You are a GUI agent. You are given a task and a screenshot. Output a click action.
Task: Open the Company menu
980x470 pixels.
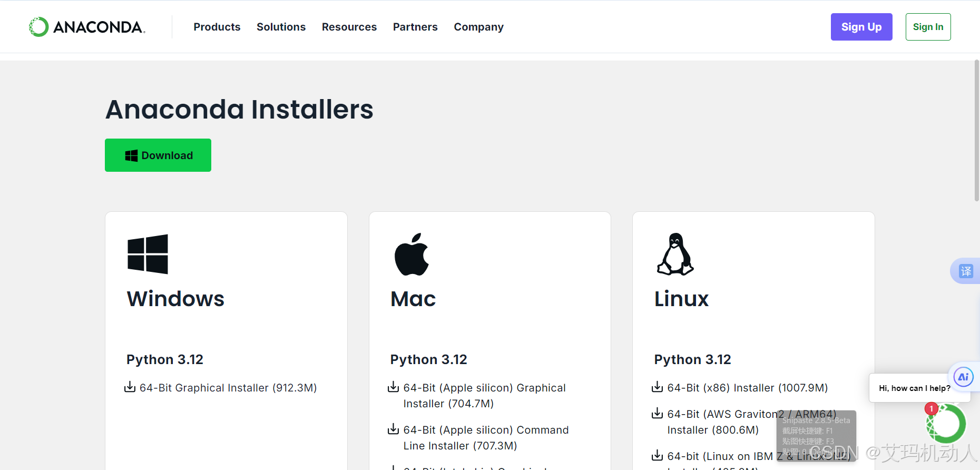[478, 27]
